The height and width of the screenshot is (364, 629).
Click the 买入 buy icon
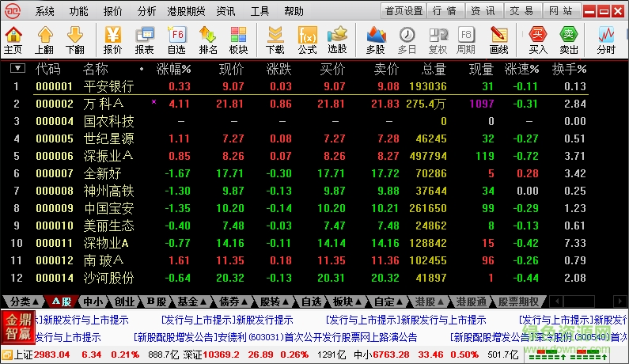coord(538,40)
